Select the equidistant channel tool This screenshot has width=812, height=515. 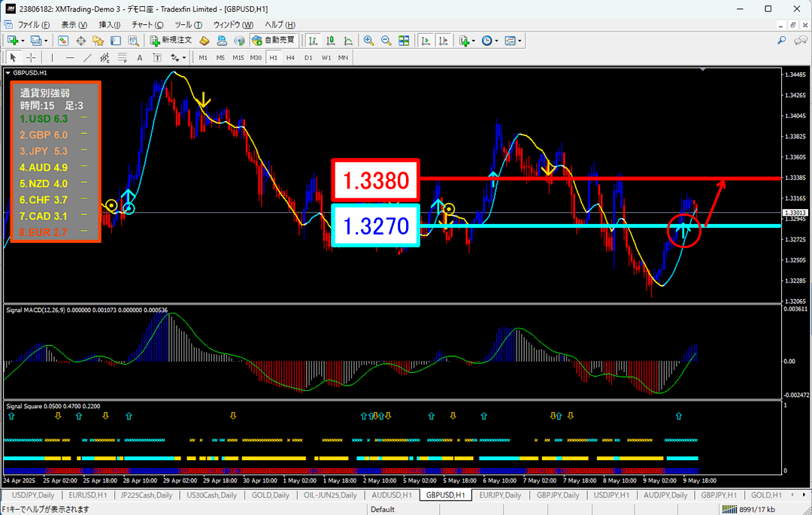pos(105,57)
